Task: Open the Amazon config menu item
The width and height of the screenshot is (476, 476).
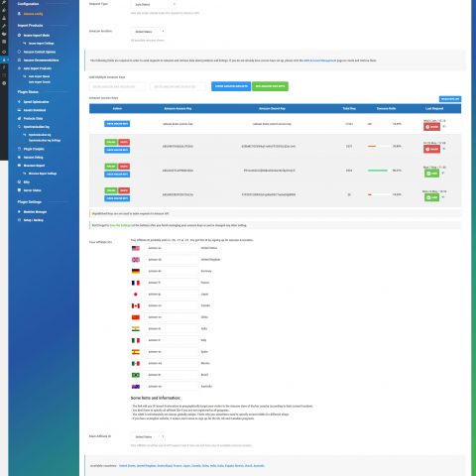Action: (x=33, y=14)
